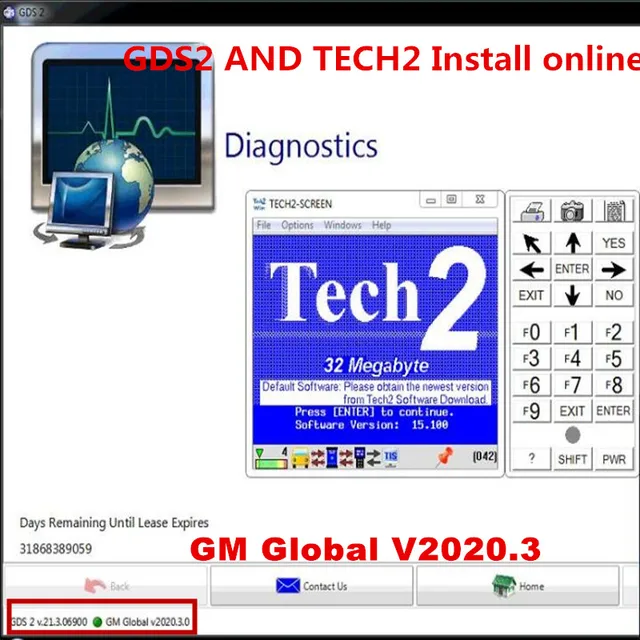Image resolution: width=640 pixels, height=640 pixels.
Task: Click the left arrow key on the keypad
Action: 532,269
